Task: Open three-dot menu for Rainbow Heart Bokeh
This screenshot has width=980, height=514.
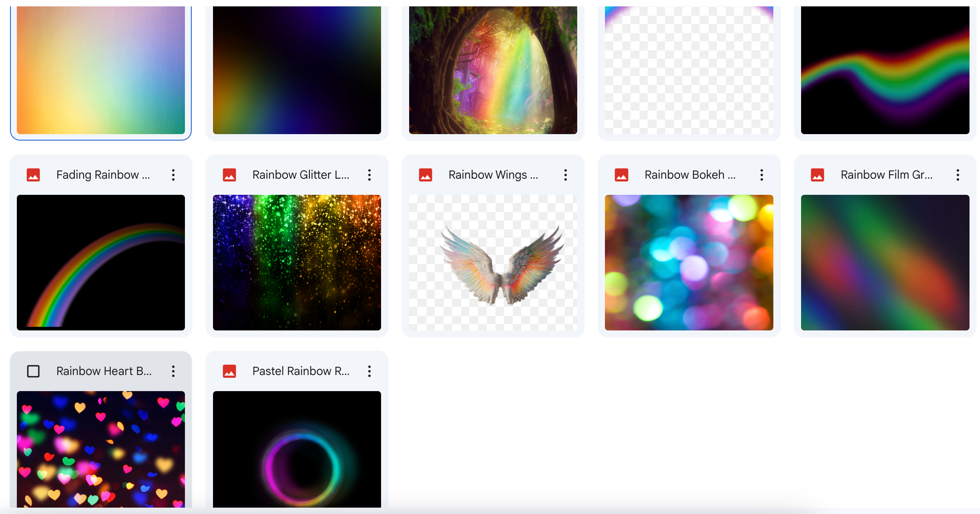Action: [173, 371]
